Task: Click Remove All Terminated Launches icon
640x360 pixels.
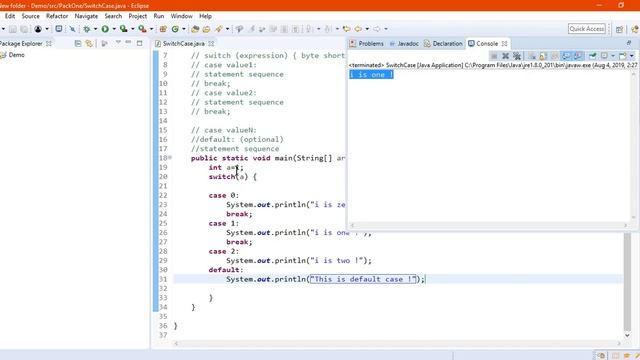Action: [517, 56]
